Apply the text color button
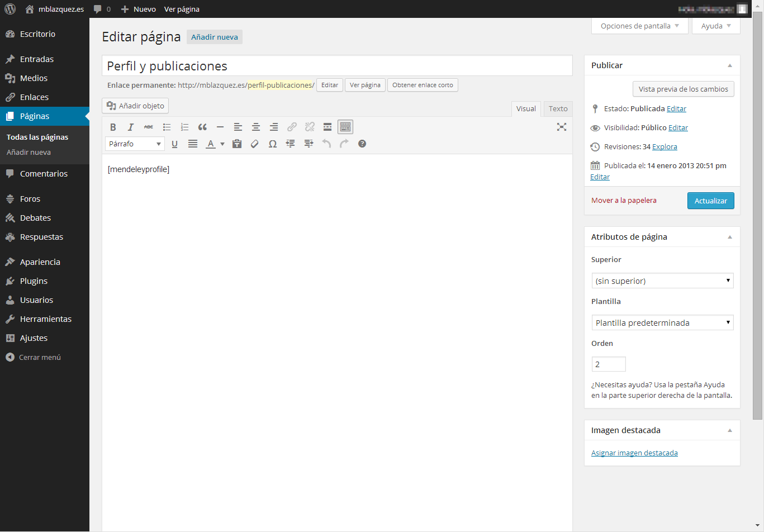Viewport: 764px width, 532px height. [211, 144]
